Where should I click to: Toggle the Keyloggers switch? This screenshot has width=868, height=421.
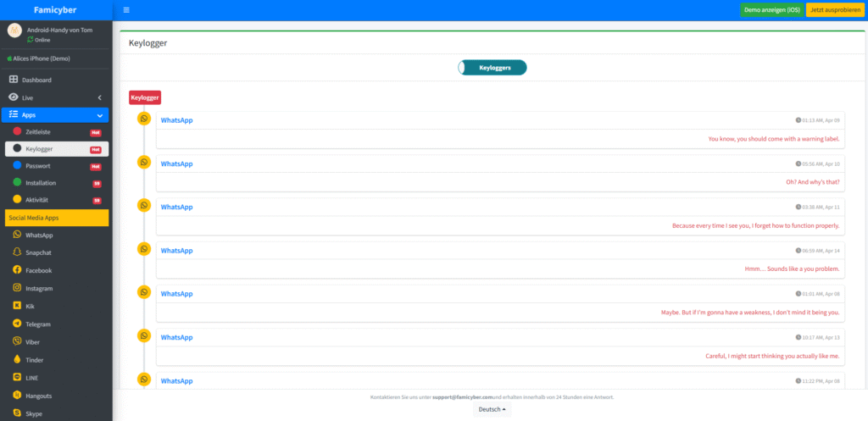492,68
